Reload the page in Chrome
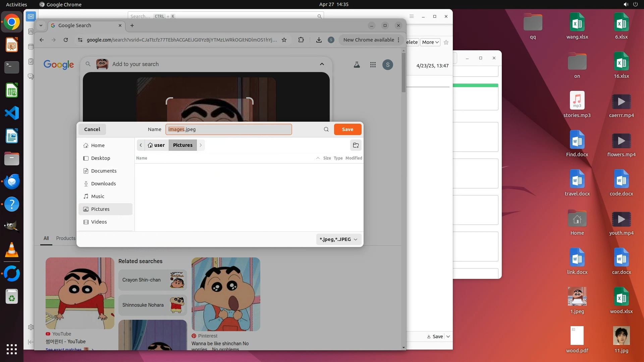Screen dimensions: 644x362 (x=66, y=40)
